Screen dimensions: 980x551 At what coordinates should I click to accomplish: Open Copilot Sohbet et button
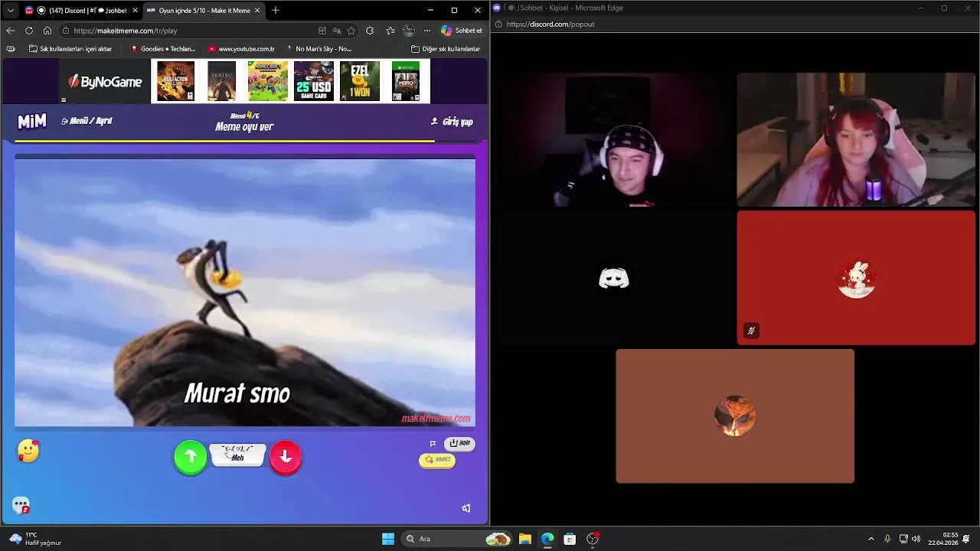pos(462,31)
